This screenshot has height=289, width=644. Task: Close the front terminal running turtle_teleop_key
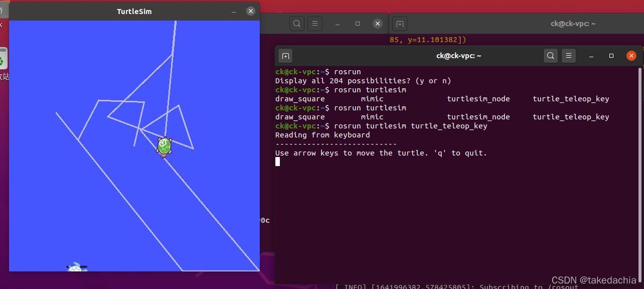(x=631, y=56)
